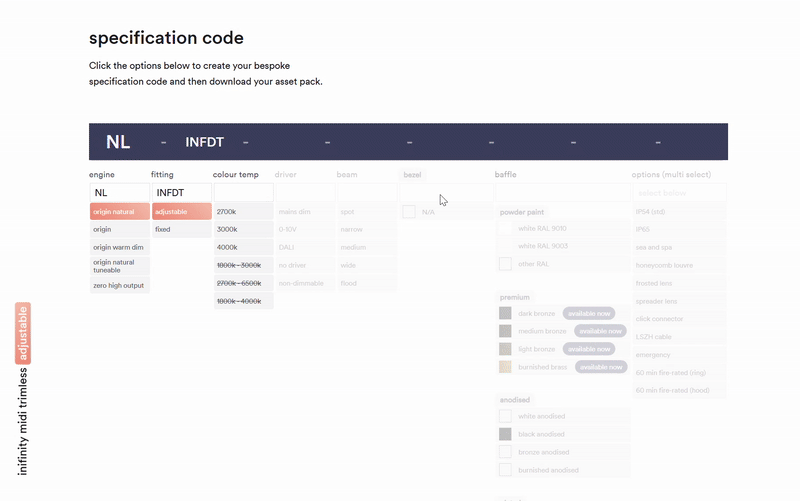Viewport: 800px width, 501px height.
Task: Click the struck-through 2700k-6500k option
Action: [x=243, y=283]
